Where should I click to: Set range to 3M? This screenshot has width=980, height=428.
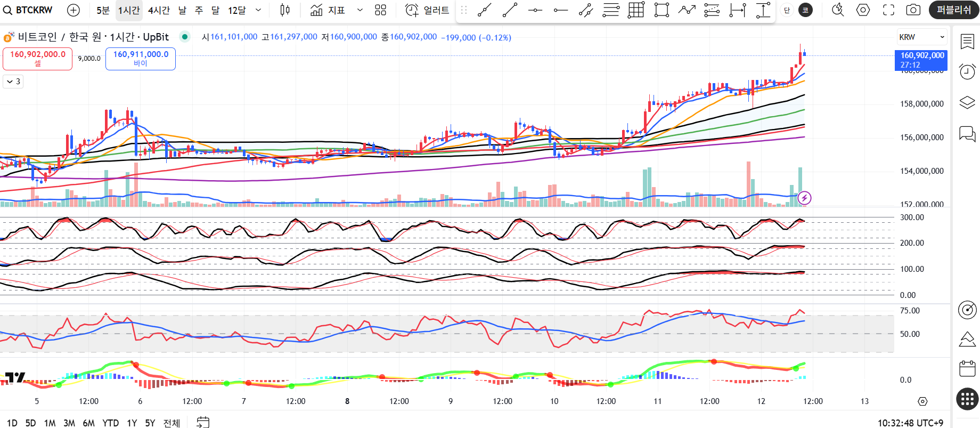click(x=69, y=423)
